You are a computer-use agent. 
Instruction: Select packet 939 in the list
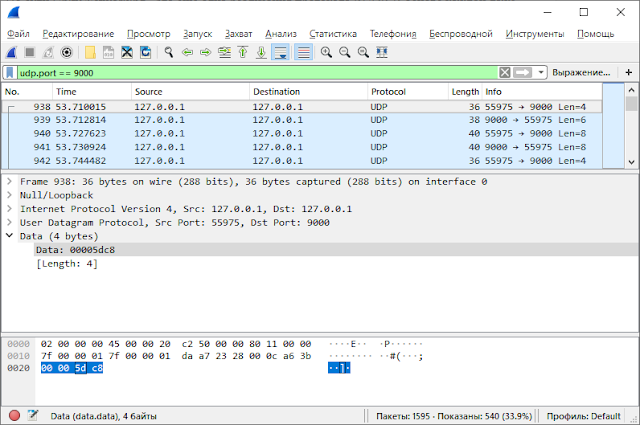pos(302,120)
